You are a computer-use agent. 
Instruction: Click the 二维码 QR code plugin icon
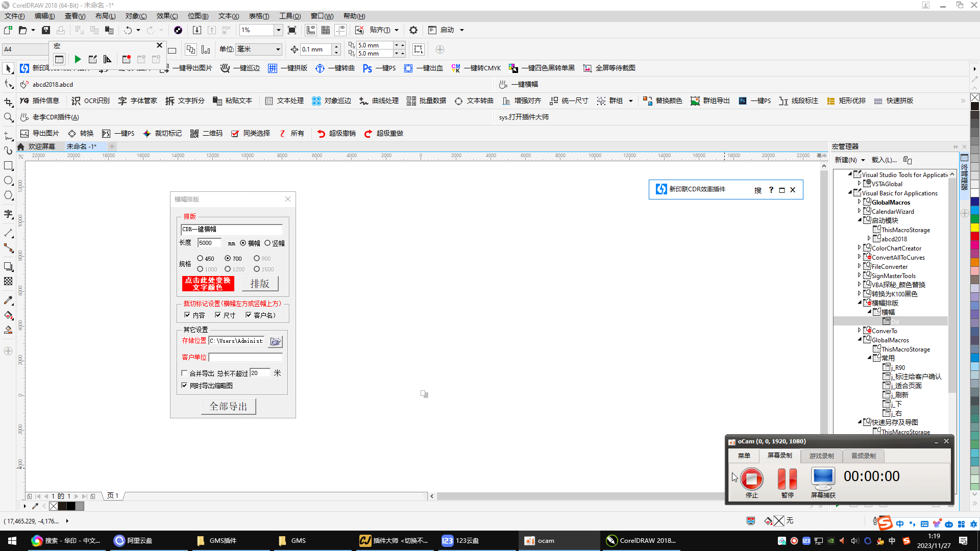click(x=194, y=134)
